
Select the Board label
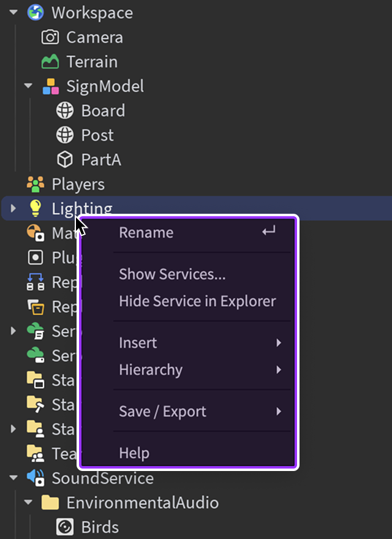[x=103, y=111]
